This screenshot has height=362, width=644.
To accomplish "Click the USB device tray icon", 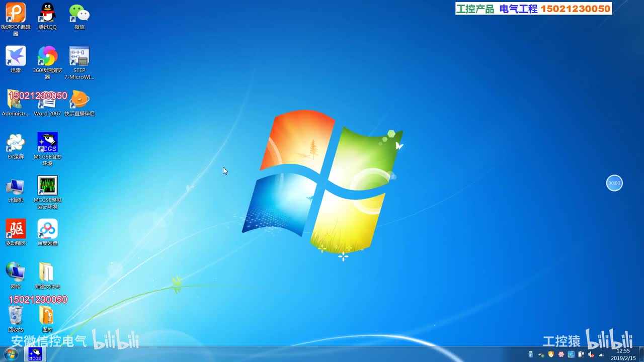I will point(530,354).
